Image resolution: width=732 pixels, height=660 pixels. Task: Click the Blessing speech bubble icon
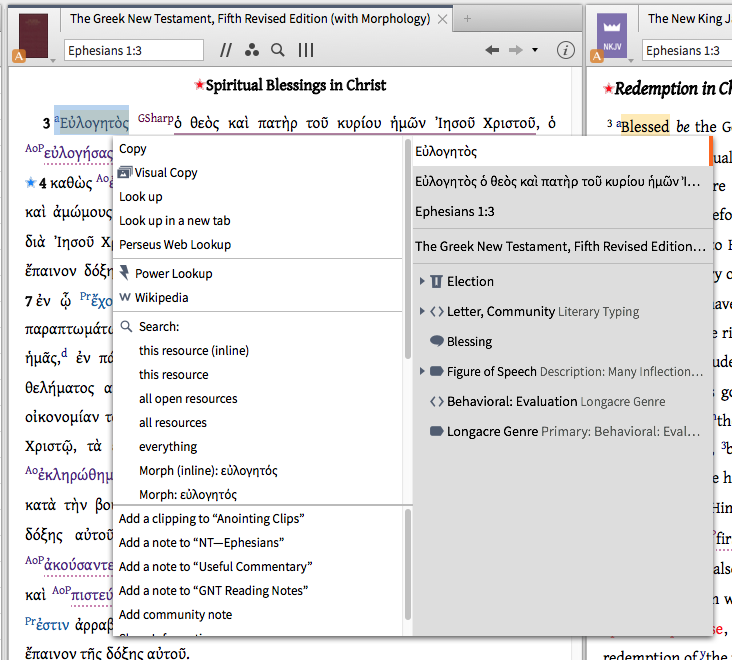pos(436,341)
